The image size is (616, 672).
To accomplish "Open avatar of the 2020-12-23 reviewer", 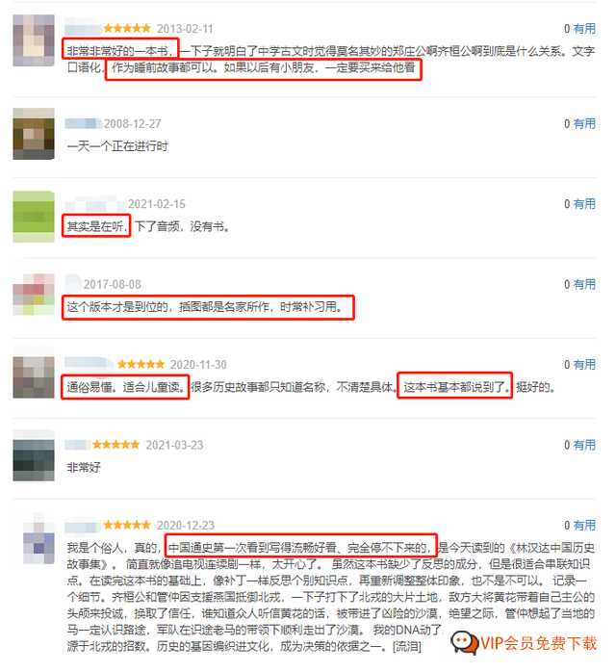I will [x=39, y=539].
